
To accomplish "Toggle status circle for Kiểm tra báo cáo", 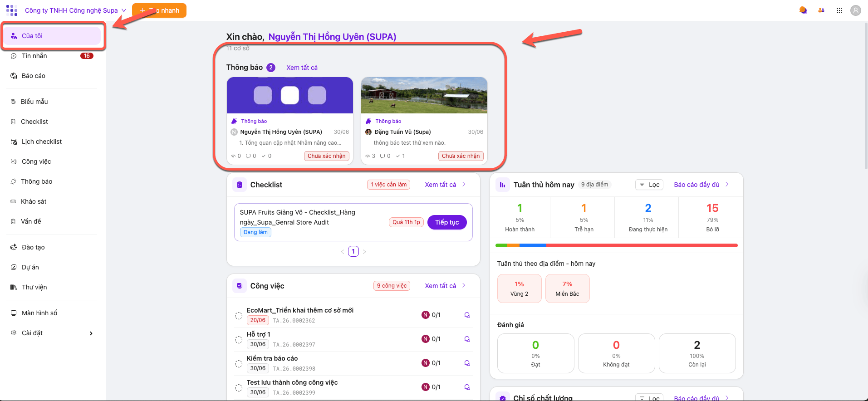I will pos(239,363).
